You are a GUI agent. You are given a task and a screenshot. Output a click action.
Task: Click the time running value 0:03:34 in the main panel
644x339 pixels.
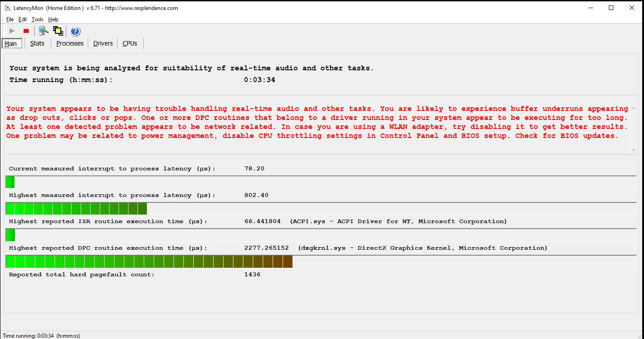click(260, 80)
